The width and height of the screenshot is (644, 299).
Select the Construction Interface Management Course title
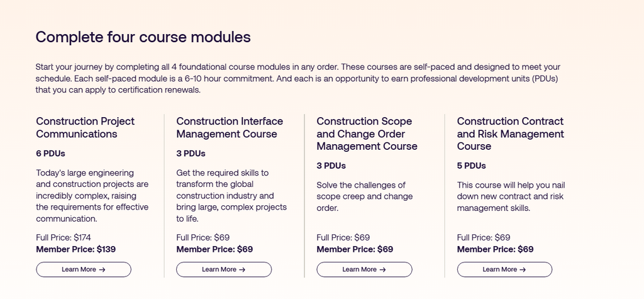click(x=230, y=127)
